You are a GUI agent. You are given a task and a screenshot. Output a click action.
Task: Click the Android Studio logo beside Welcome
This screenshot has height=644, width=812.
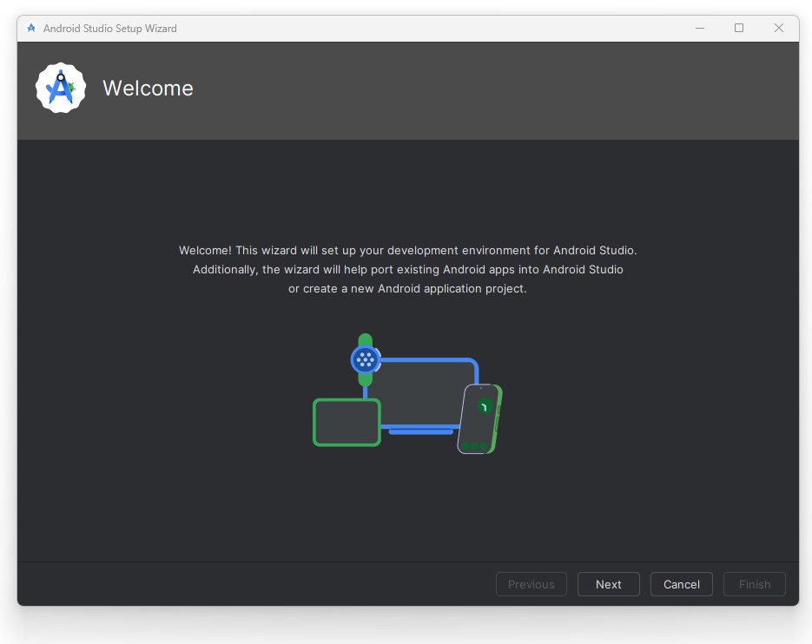pyautogui.click(x=61, y=88)
